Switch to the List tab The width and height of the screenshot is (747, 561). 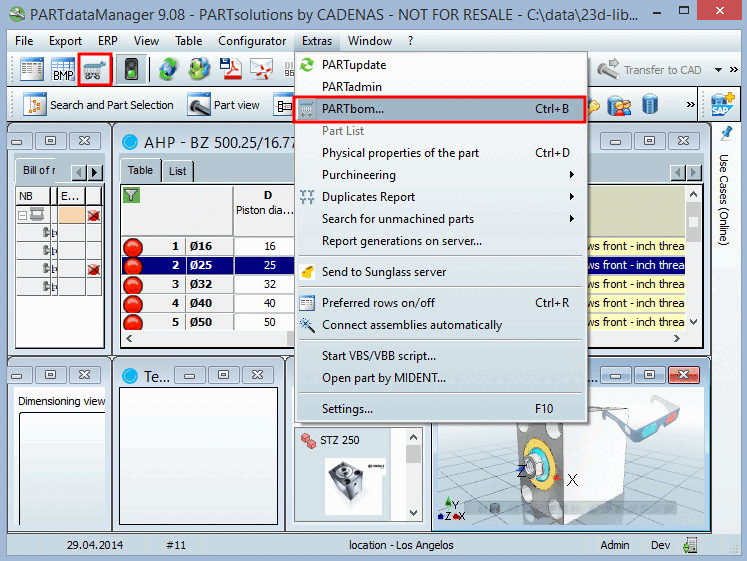click(177, 171)
